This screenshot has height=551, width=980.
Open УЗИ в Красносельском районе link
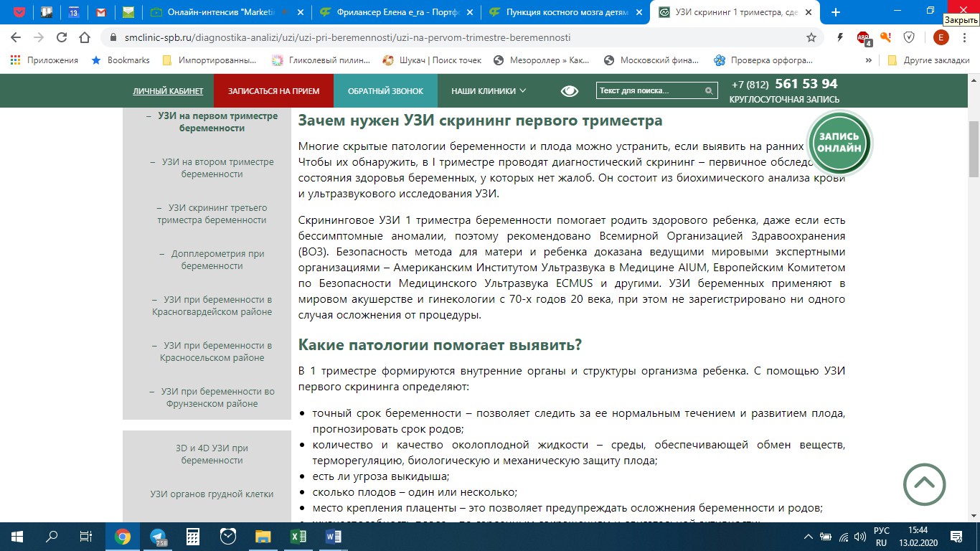[212, 352]
